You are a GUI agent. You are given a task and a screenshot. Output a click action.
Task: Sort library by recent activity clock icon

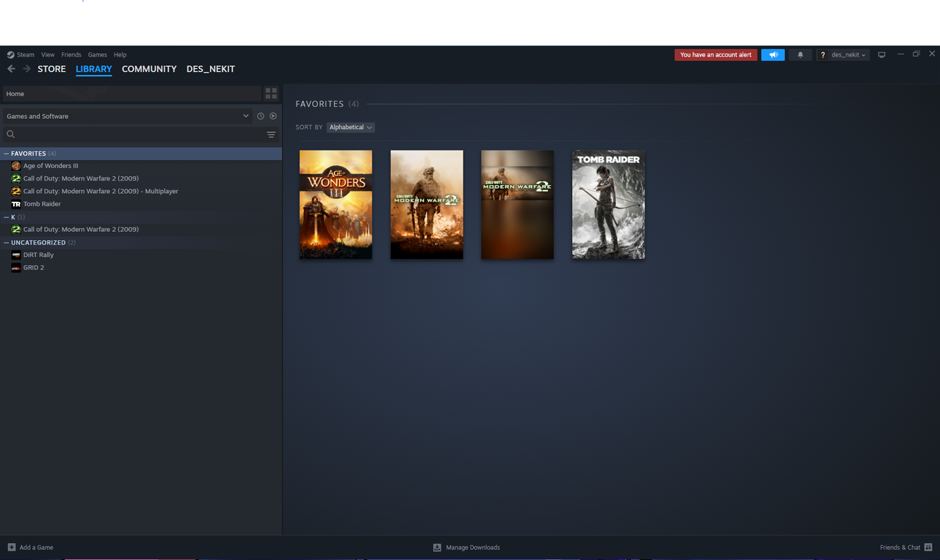point(260,116)
